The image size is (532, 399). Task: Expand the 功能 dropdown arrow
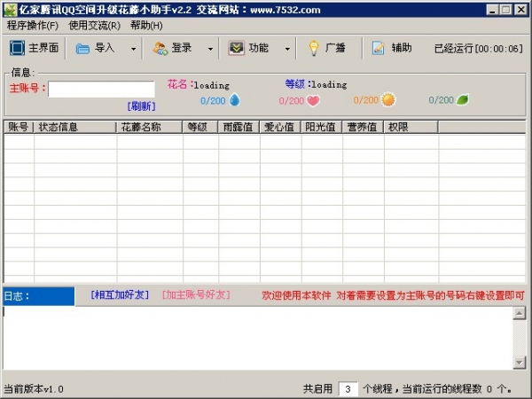(287, 49)
